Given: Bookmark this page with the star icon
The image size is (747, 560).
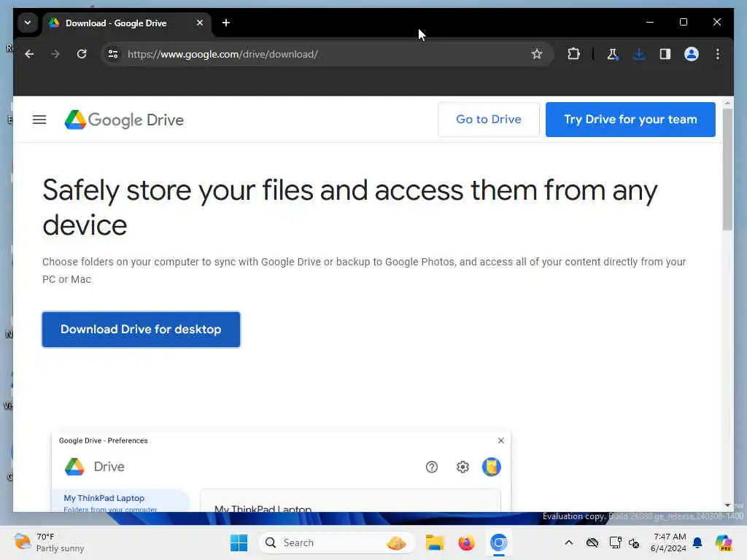Looking at the screenshot, I should 537,54.
